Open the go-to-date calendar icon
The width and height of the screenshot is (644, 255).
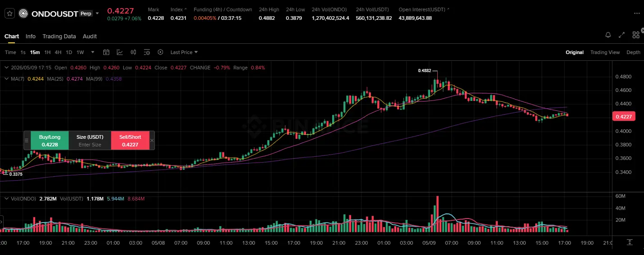(x=106, y=52)
